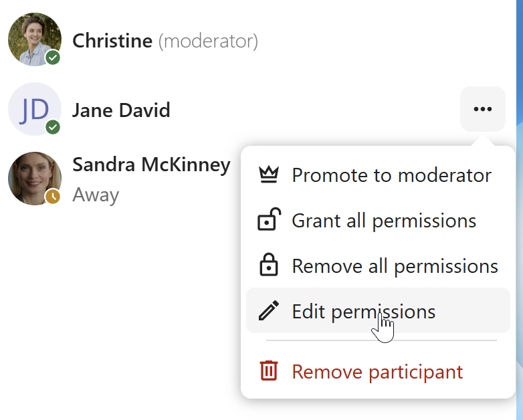The width and height of the screenshot is (523, 420).
Task: Choose Grant all permissions option
Action: (384, 220)
